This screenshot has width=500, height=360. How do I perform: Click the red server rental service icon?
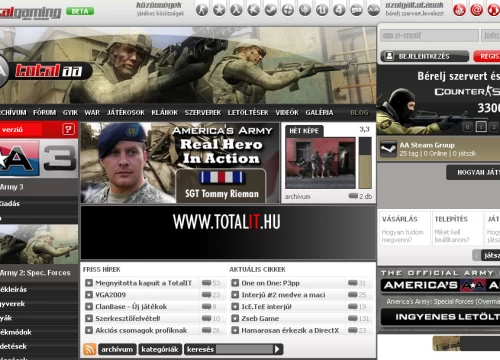click(x=459, y=10)
